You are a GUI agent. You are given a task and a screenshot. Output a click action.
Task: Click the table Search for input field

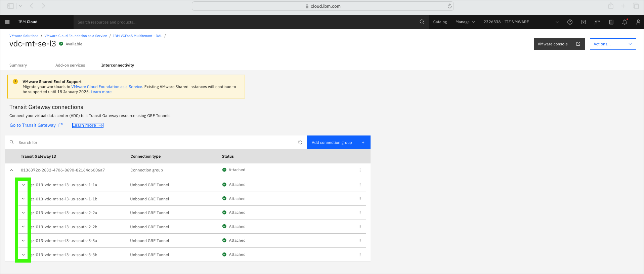pyautogui.click(x=156, y=143)
